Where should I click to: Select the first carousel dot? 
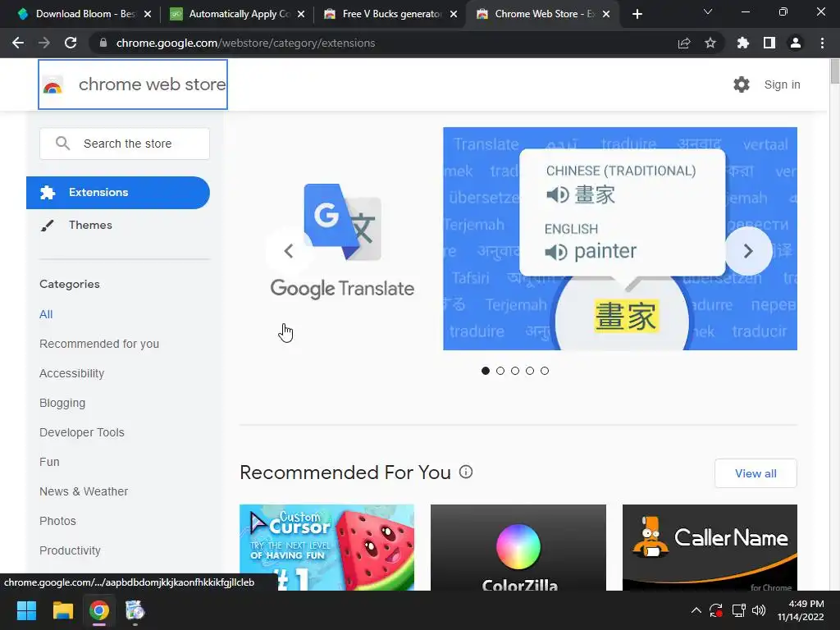pos(486,371)
